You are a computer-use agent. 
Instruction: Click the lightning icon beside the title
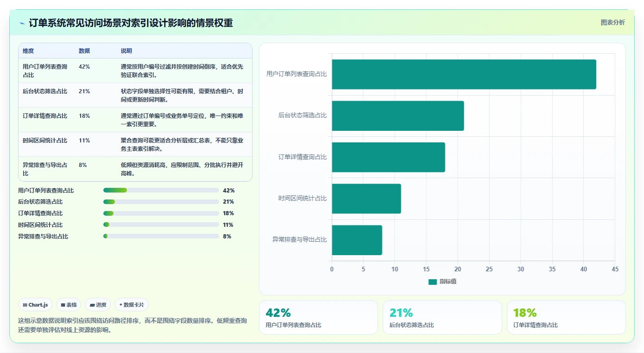[x=22, y=23]
